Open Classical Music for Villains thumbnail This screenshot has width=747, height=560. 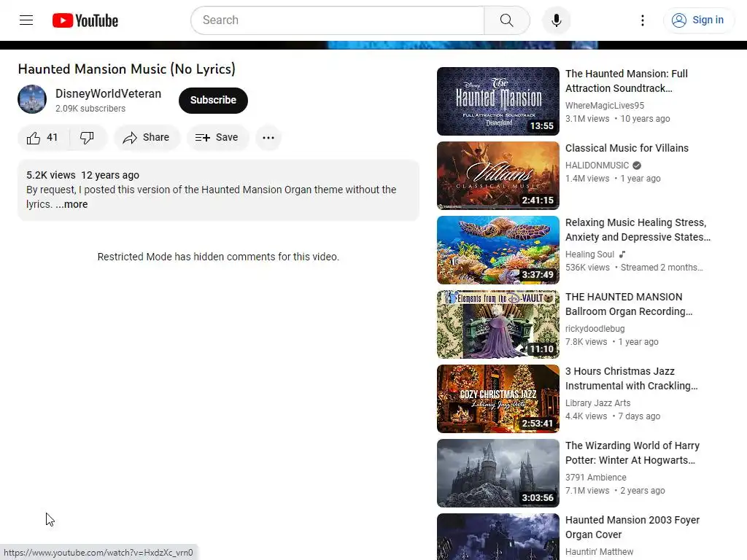click(498, 176)
